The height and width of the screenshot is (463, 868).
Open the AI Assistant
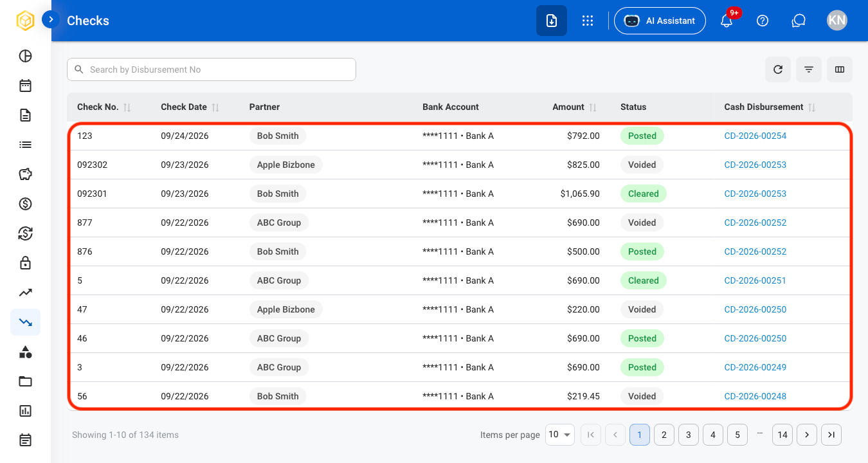point(660,21)
